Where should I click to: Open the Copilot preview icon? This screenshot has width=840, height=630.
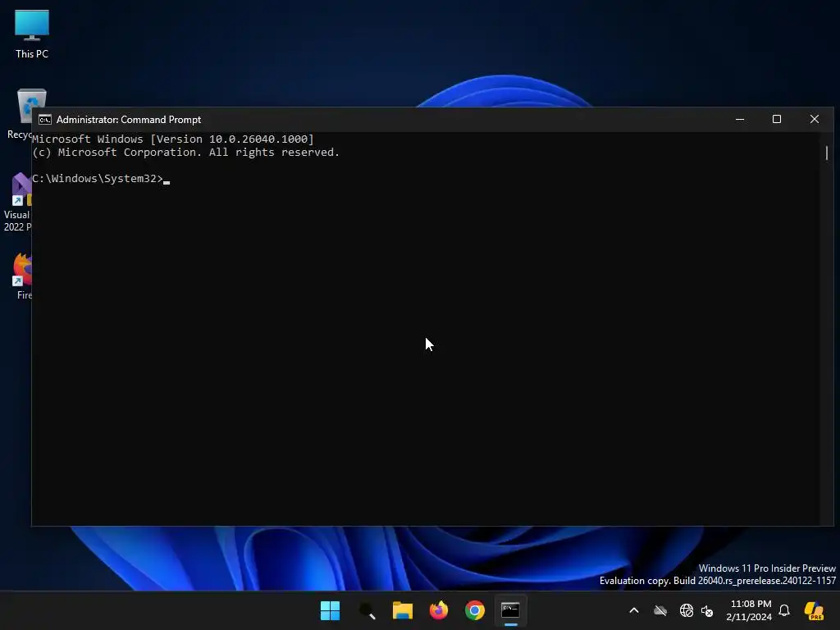815,610
